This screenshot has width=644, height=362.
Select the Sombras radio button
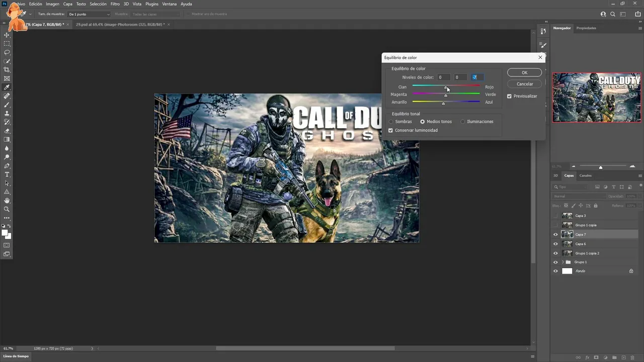click(x=391, y=122)
